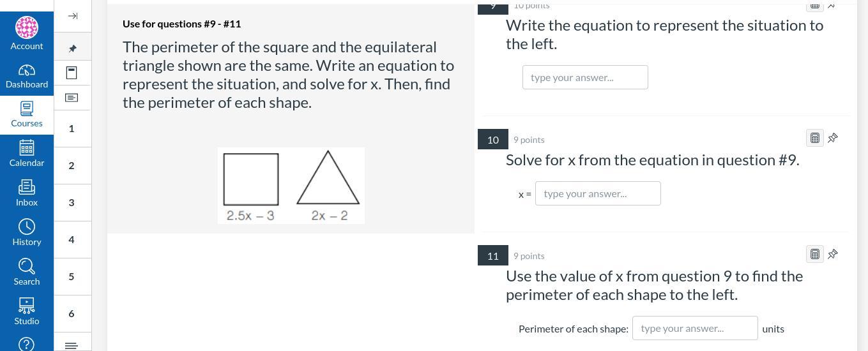Open the Courses section
This screenshot has height=351, width=868.
27,115
